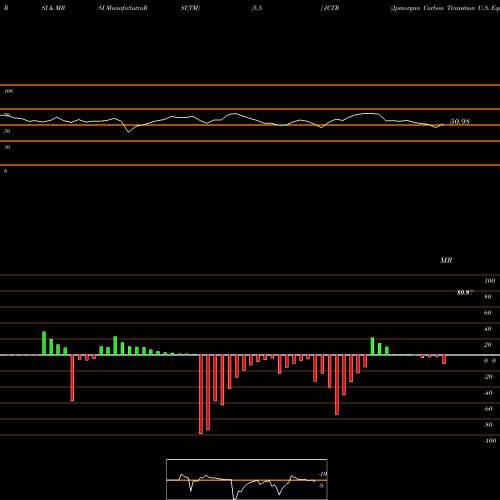Image resolution: width=500 pixels, height=500 pixels.
Task: Click the 40 label on MR axis
Action: [488, 329]
